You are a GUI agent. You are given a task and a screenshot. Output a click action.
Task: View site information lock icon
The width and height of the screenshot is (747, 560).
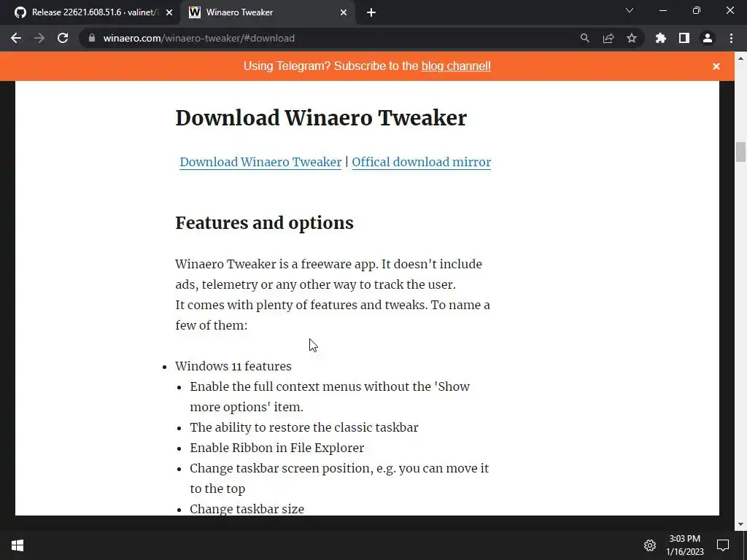tap(92, 38)
